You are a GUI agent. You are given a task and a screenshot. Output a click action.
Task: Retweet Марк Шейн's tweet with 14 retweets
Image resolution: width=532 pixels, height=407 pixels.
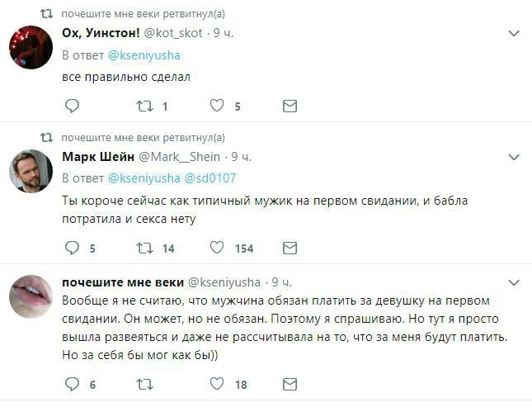pyautogui.click(x=144, y=248)
